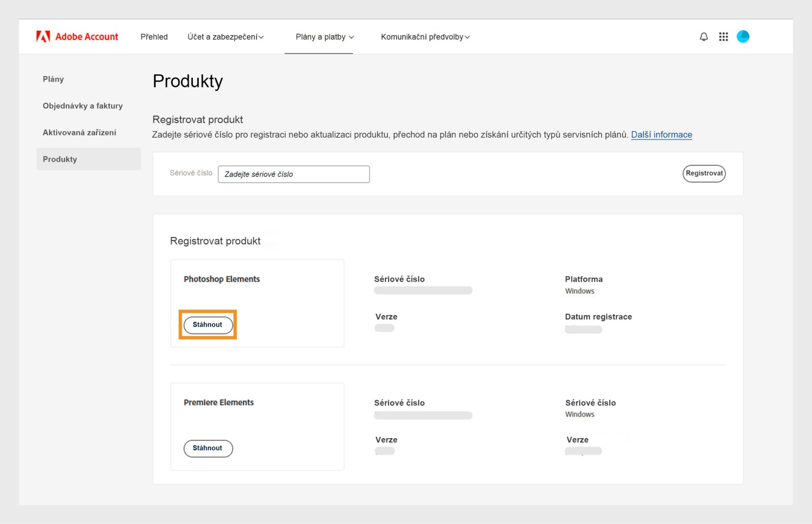Click the blue profile avatar

pos(743,37)
